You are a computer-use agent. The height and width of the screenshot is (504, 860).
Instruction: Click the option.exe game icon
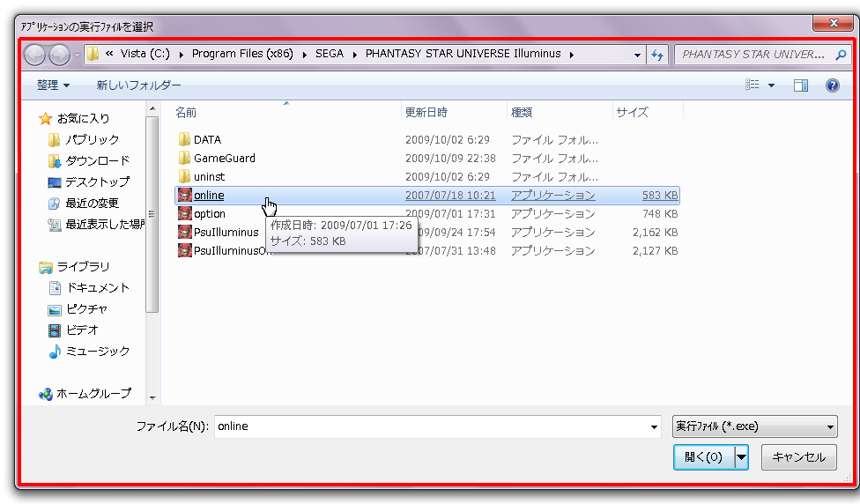[x=184, y=213]
